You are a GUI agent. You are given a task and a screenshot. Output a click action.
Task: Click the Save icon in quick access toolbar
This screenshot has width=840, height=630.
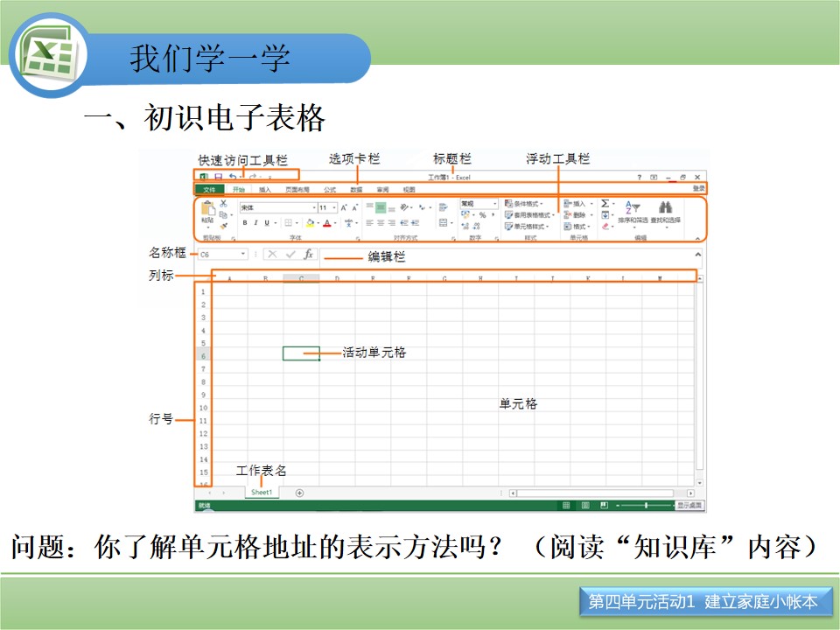pyautogui.click(x=218, y=176)
